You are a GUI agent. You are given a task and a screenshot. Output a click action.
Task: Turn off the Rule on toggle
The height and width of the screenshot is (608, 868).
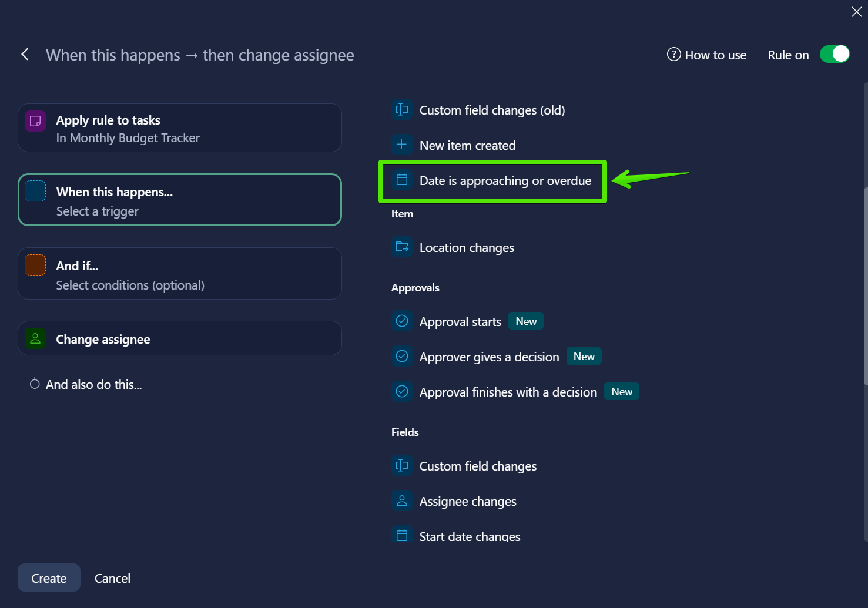(835, 55)
